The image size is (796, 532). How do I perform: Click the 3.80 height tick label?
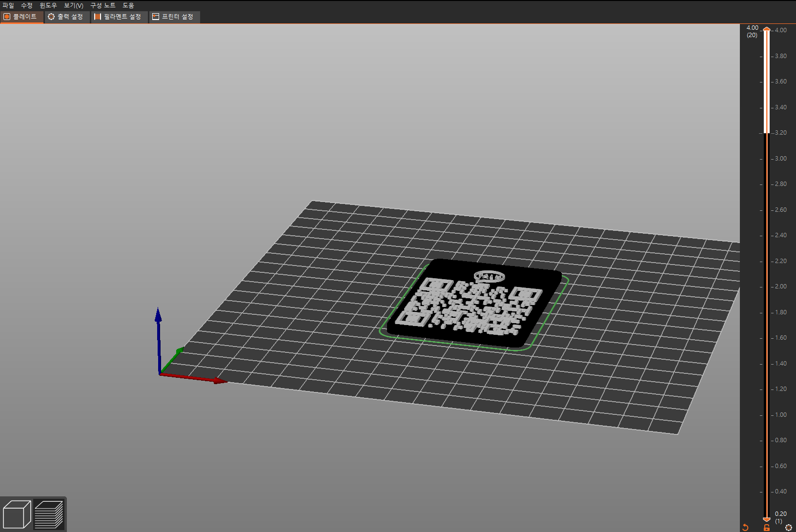(x=781, y=56)
